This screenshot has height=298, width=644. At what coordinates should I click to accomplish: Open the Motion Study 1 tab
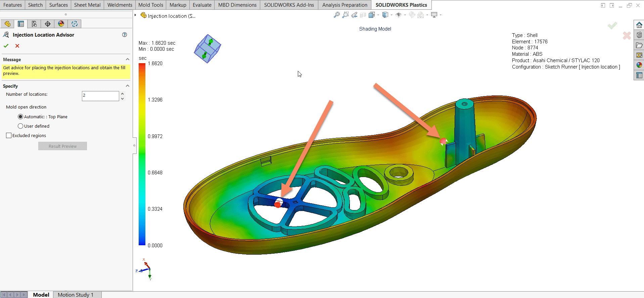pyautogui.click(x=76, y=295)
